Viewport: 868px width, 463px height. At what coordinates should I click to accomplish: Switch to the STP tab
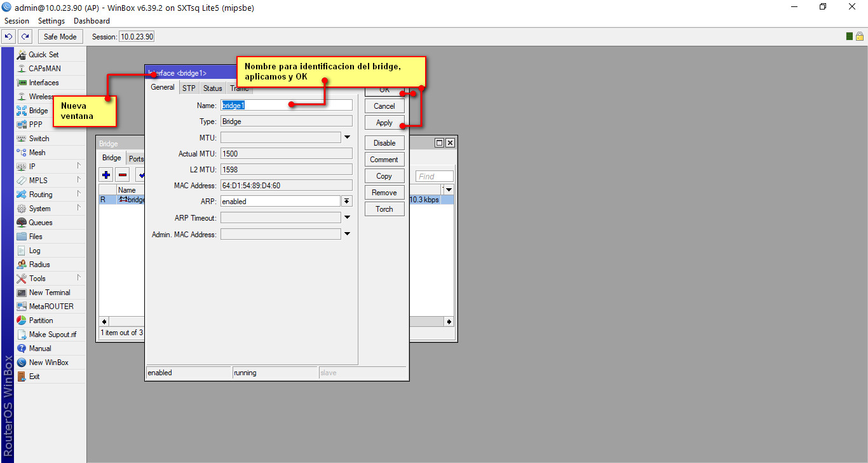click(189, 88)
